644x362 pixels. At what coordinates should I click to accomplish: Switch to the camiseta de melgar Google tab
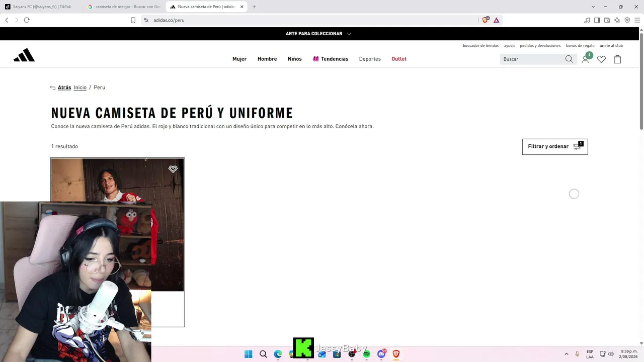pyautogui.click(x=124, y=7)
